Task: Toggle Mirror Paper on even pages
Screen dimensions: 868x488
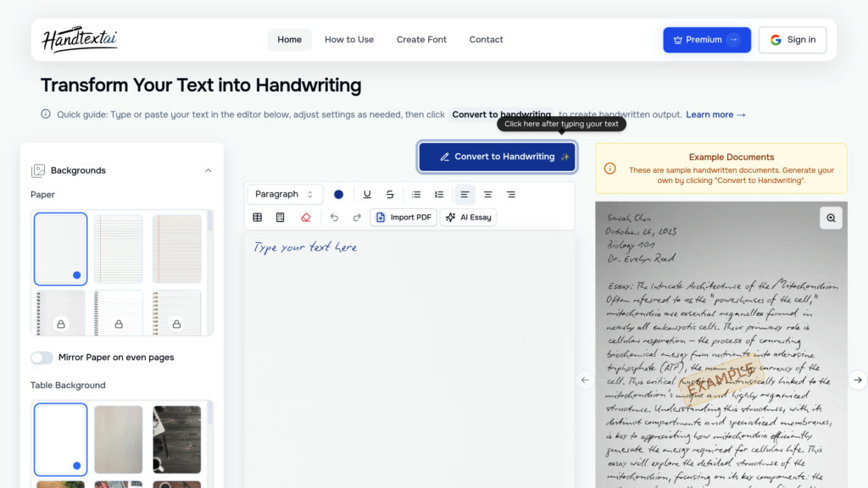Action: 42,358
